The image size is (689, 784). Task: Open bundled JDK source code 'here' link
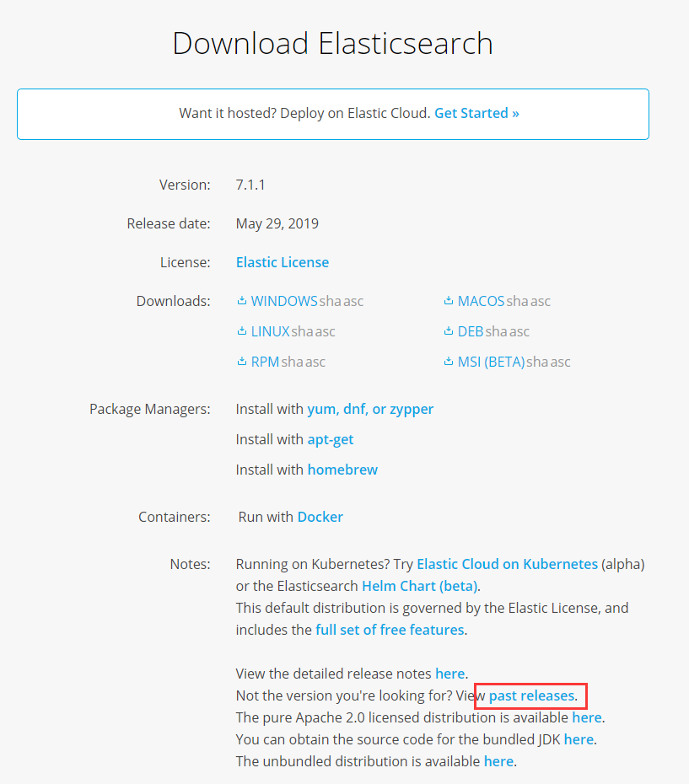pos(579,739)
